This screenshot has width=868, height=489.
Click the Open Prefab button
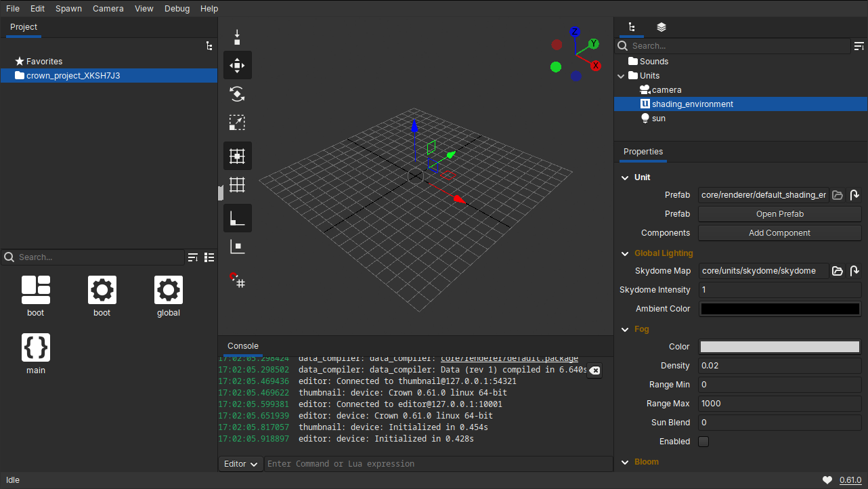tap(779, 214)
